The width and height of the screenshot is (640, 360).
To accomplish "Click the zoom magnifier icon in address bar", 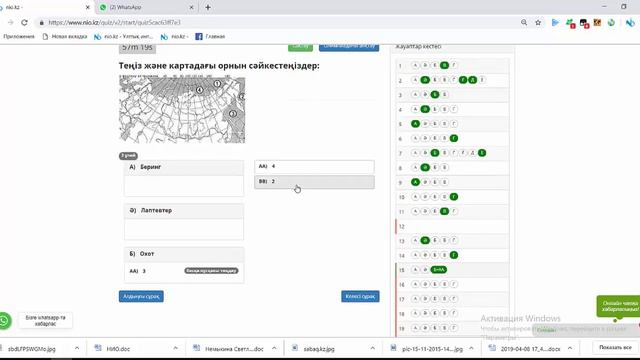I will click(524, 22).
